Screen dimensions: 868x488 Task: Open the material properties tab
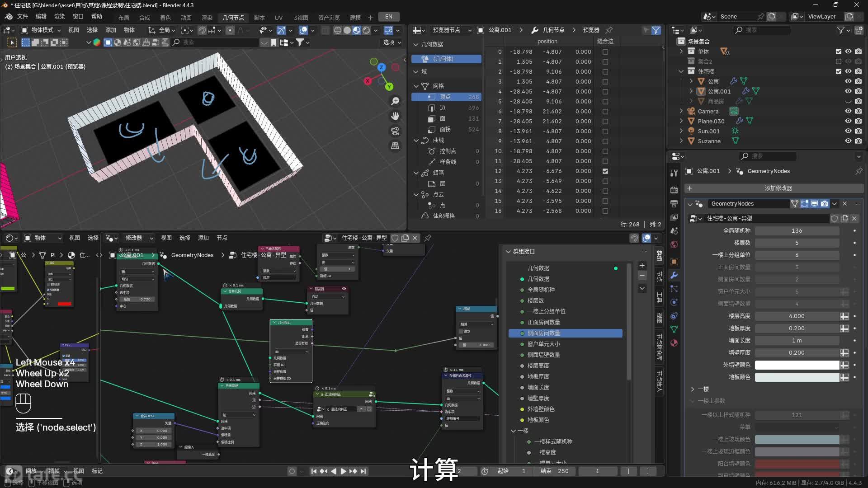click(x=674, y=343)
